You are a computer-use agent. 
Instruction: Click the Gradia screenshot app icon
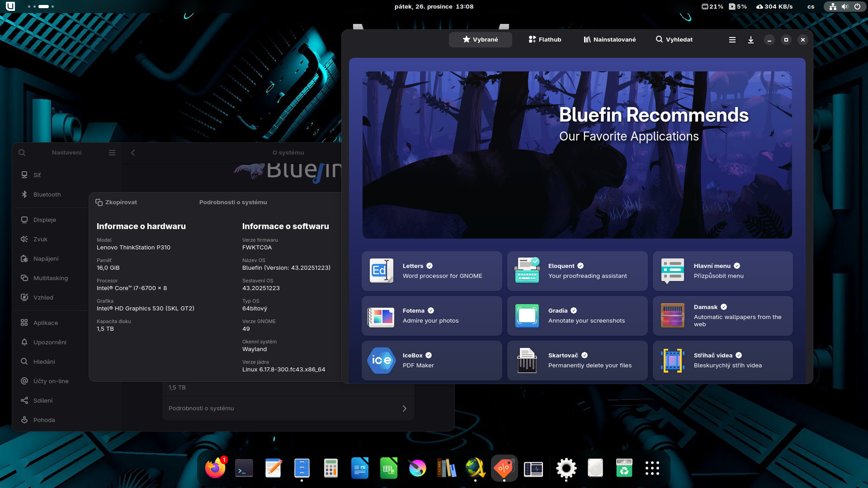pyautogui.click(x=527, y=315)
